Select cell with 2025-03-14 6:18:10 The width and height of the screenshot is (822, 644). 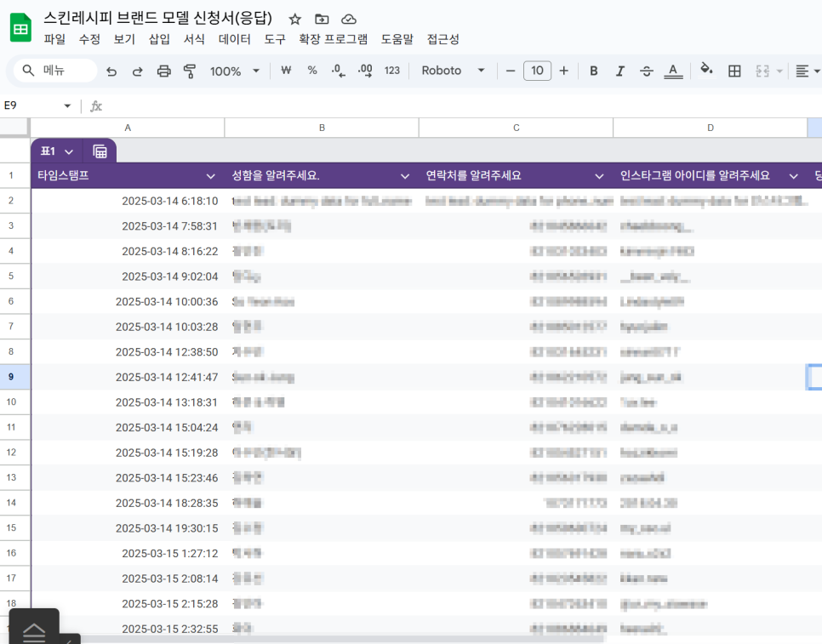128,201
